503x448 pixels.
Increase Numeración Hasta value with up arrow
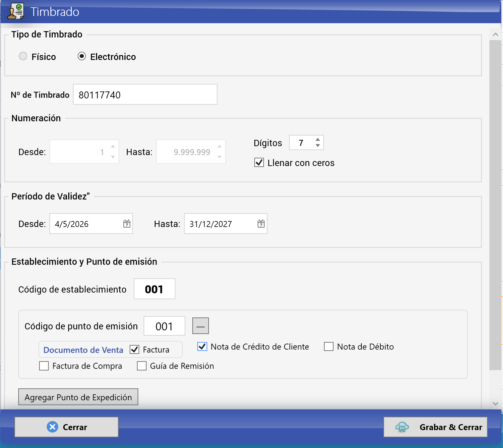click(x=220, y=146)
